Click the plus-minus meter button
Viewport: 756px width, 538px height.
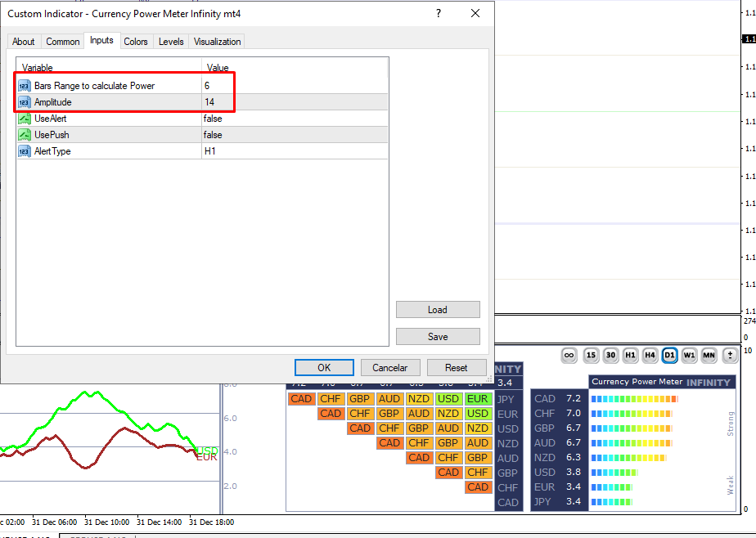click(731, 356)
